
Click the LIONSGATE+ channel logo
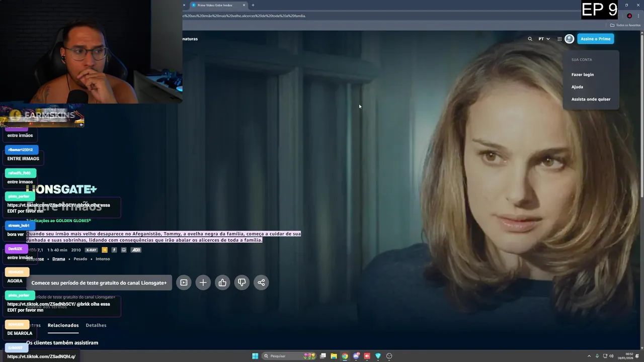tap(61, 189)
